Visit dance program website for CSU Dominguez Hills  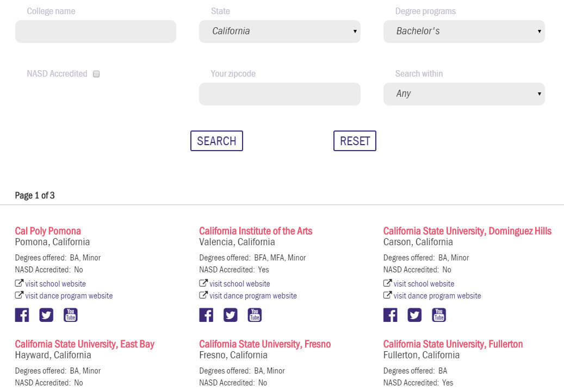pos(437,296)
